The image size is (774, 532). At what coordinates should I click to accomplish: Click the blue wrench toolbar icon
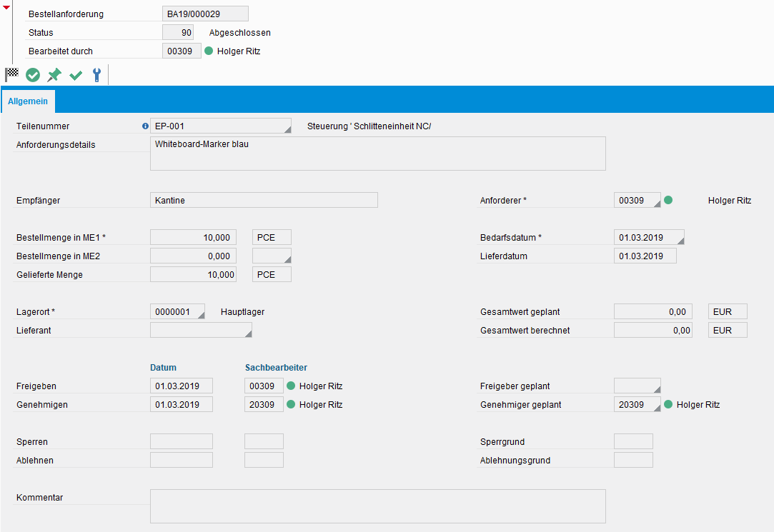pyautogui.click(x=96, y=75)
